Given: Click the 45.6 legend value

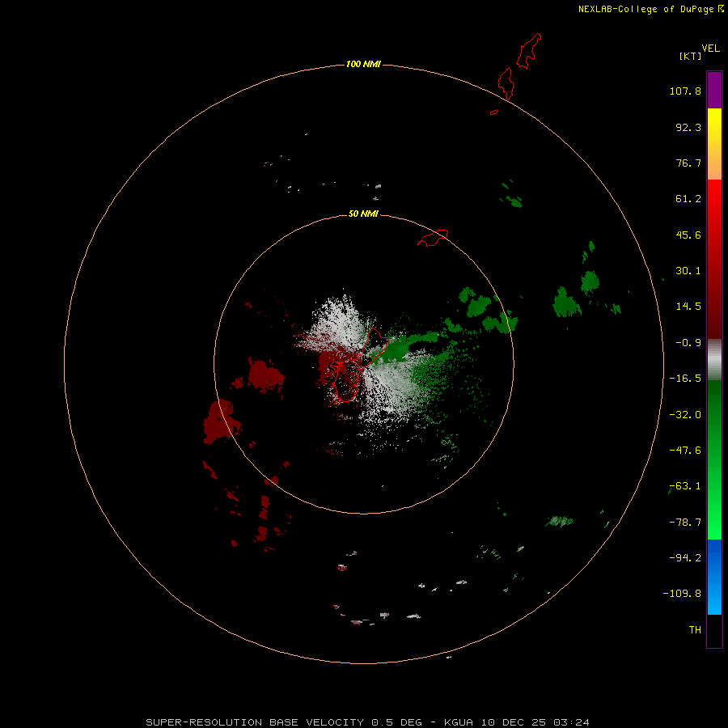Looking at the screenshot, I should click(688, 235).
